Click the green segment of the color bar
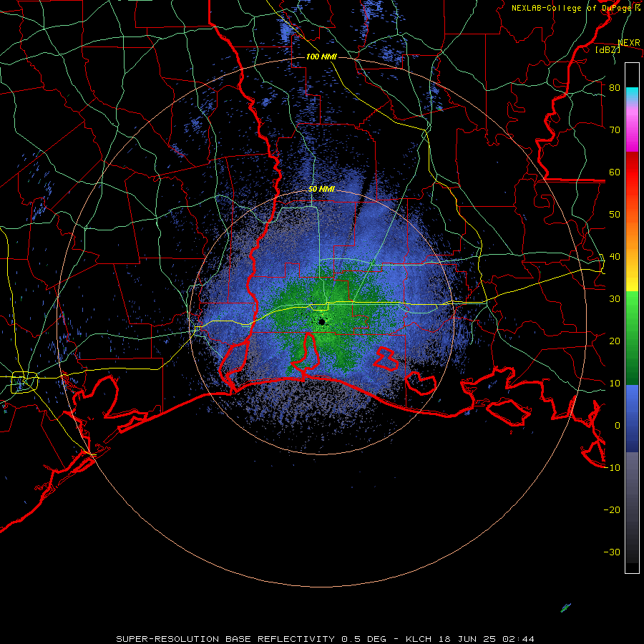This screenshot has height=644, width=644. pos(632,338)
